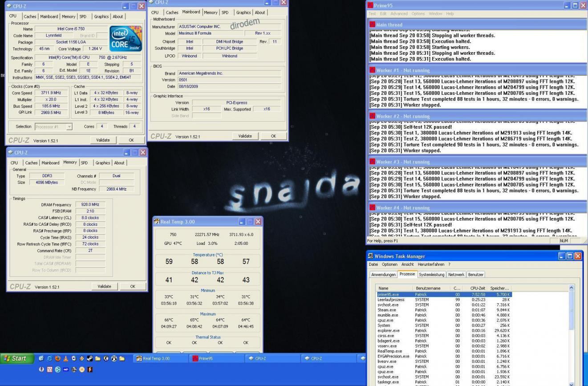The width and height of the screenshot is (588, 386).
Task: Open the Ansicht menu in Task-Manager
Action: click(x=407, y=264)
